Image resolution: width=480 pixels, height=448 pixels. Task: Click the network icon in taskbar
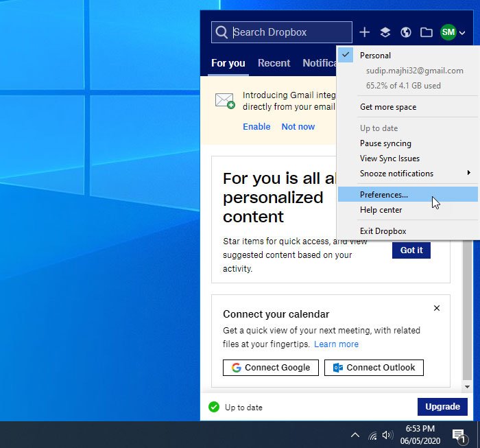372,435
